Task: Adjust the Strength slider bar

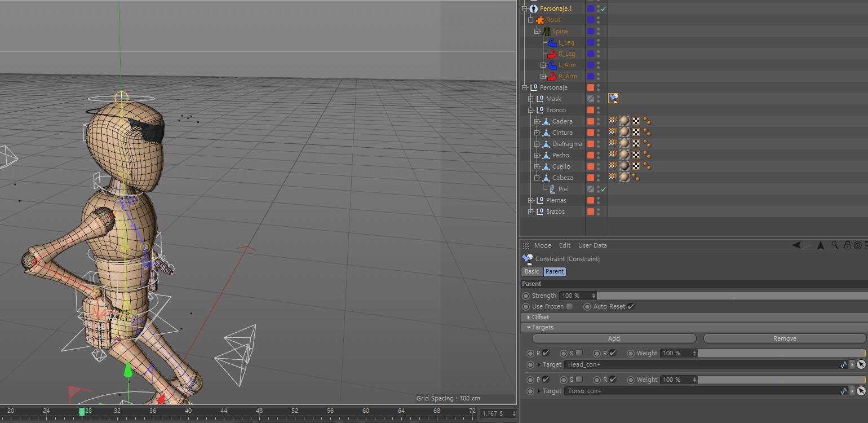Action: (x=732, y=296)
